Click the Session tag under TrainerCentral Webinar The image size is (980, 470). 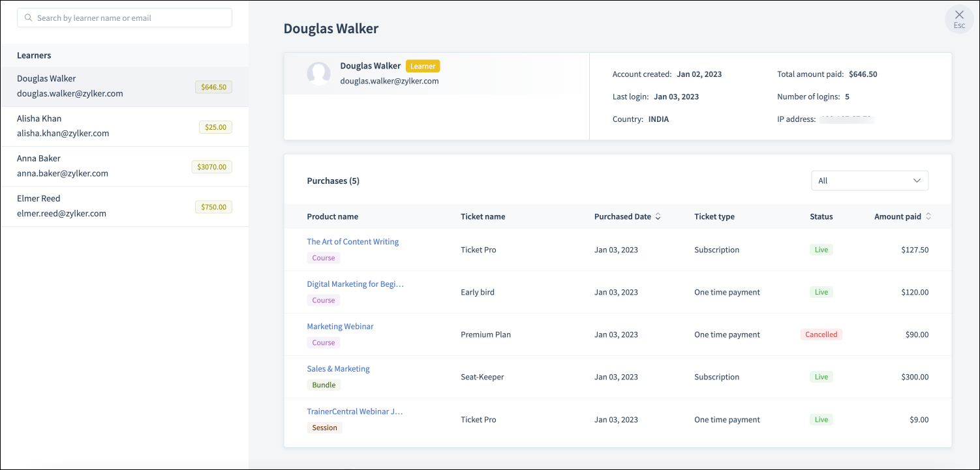pyautogui.click(x=324, y=428)
